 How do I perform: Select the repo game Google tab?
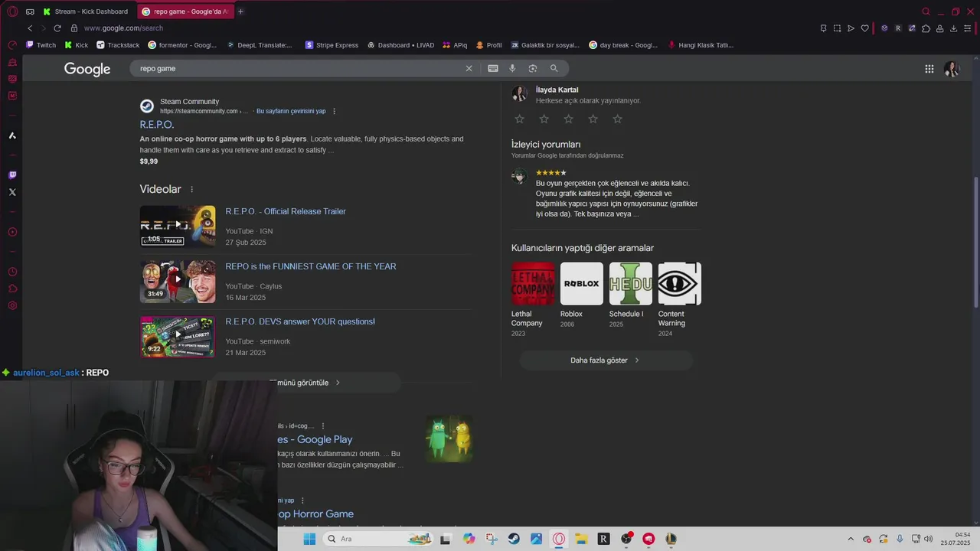(185, 11)
